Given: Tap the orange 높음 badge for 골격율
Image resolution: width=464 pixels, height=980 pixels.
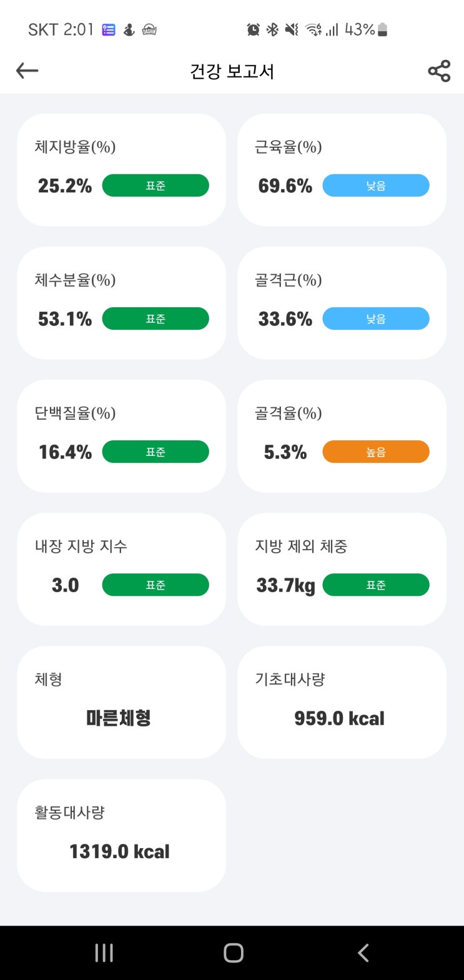Looking at the screenshot, I should click(375, 452).
